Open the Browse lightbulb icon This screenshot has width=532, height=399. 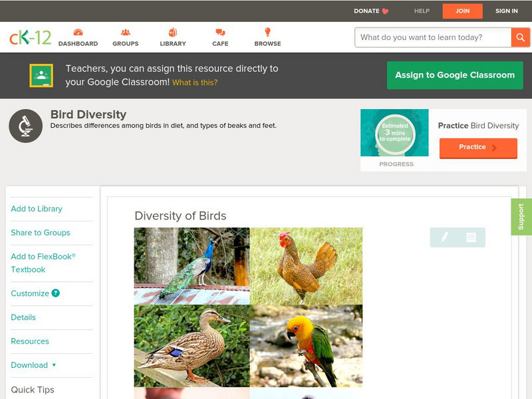tap(268, 32)
